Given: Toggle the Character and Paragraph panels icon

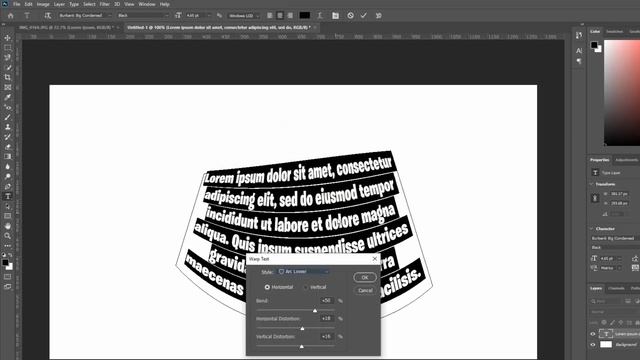Looking at the screenshot, I should 335,16.
